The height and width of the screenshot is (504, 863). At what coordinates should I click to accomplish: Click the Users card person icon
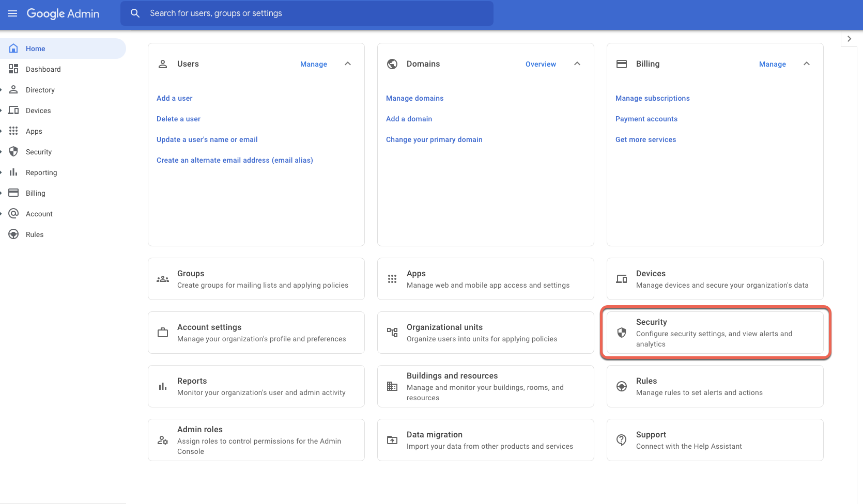click(x=163, y=64)
